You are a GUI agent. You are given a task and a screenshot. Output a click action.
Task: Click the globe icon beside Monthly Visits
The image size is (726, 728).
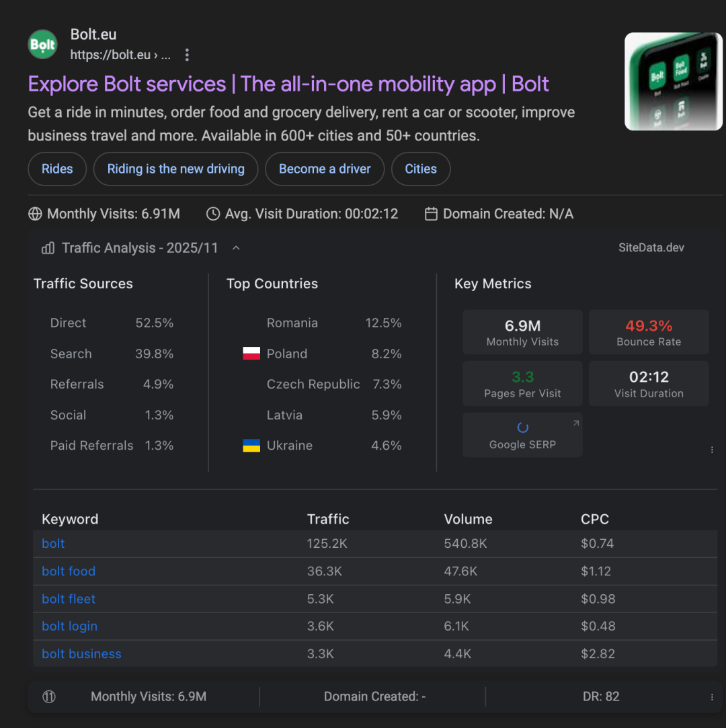point(35,214)
